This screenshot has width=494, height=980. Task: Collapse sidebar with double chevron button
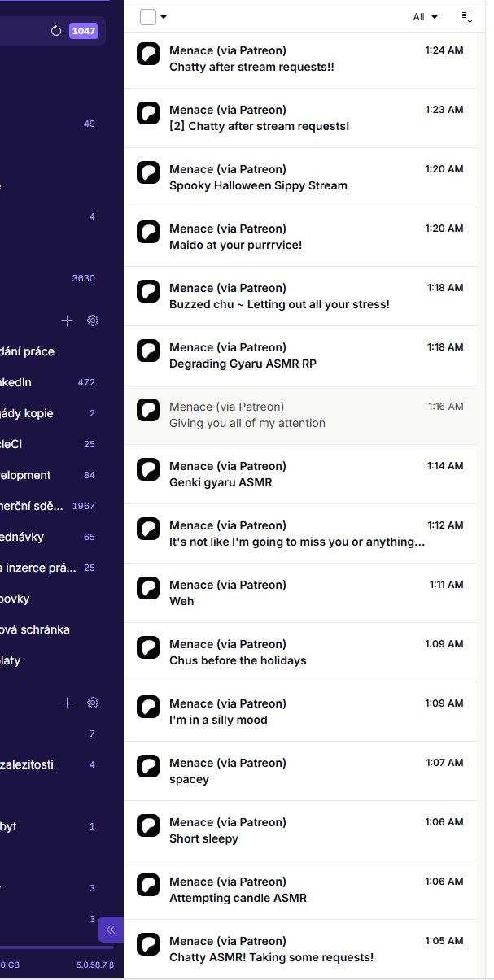pos(111,930)
